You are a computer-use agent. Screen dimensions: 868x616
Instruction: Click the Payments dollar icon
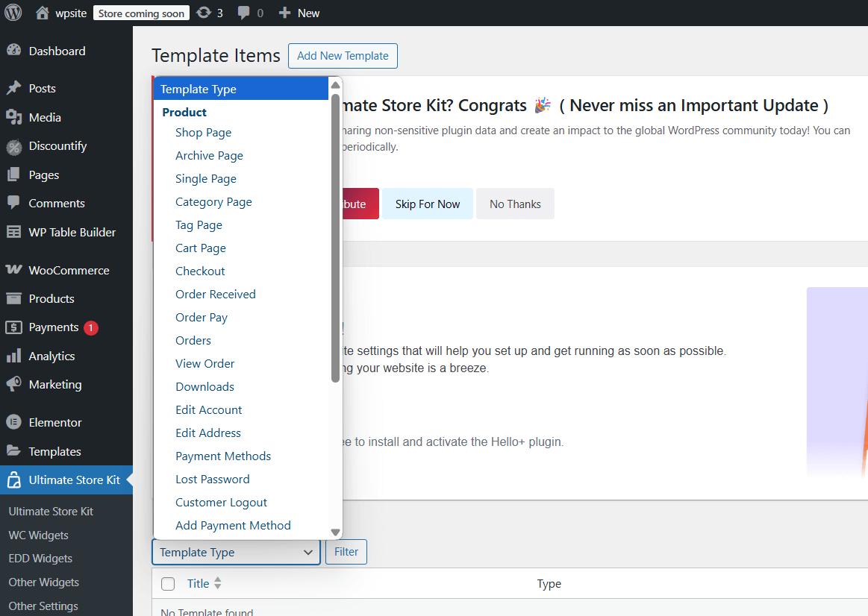[x=14, y=327]
